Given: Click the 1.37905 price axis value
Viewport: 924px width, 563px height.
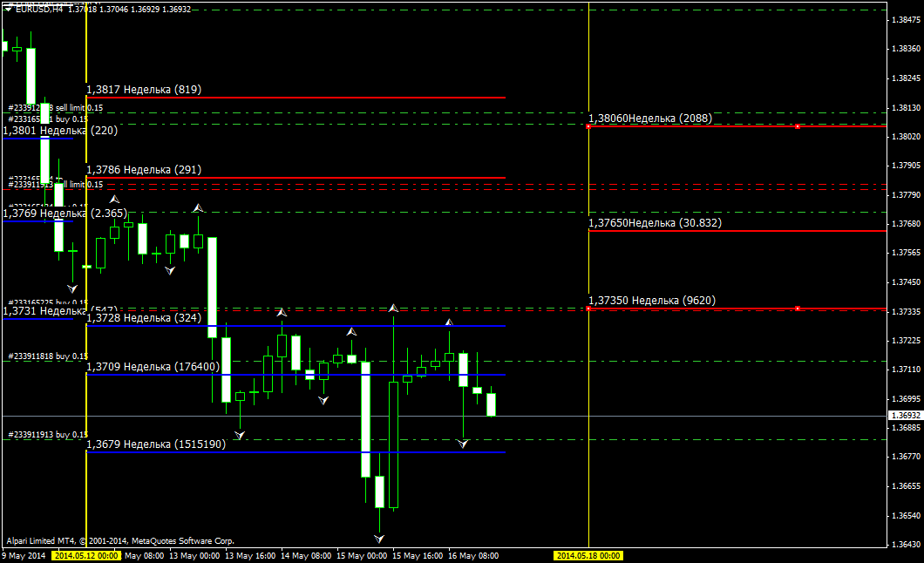Looking at the screenshot, I should (907, 166).
